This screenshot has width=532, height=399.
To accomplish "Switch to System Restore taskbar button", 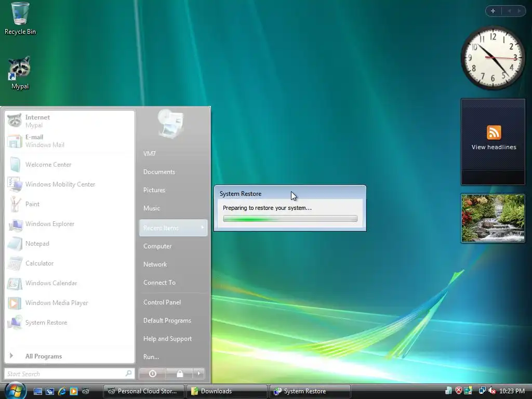I will coord(310,391).
